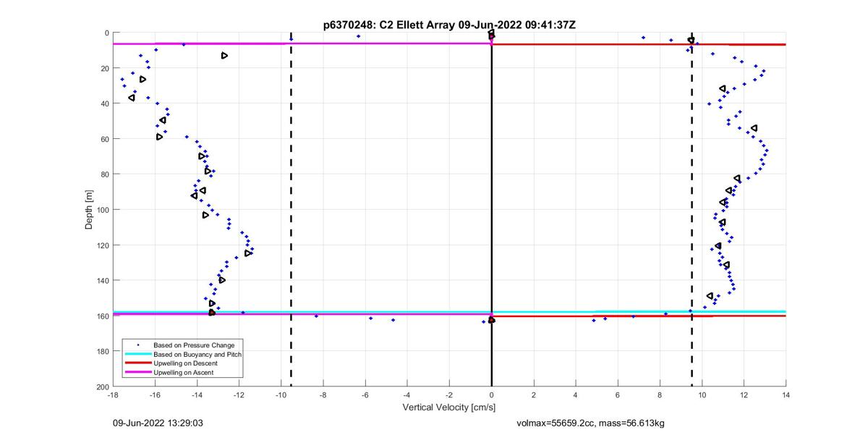Click legend entry 'Based on Buoyancy and Pitch'
This screenshot has height=435, width=868.
(x=197, y=355)
